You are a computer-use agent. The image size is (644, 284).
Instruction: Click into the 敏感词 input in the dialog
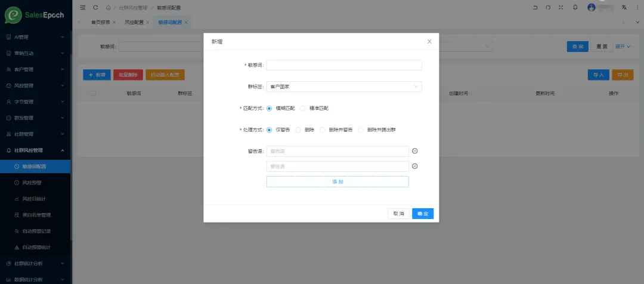point(344,66)
